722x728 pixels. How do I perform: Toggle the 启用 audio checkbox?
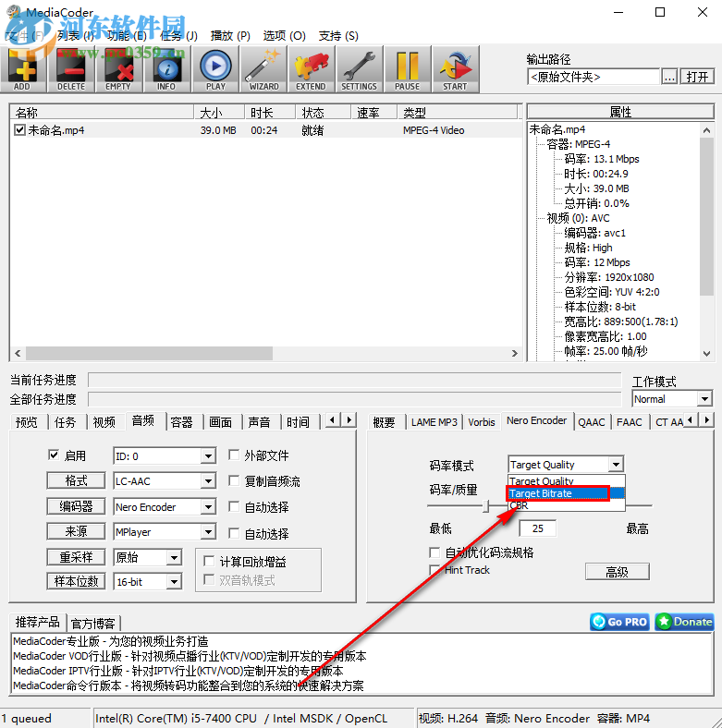click(x=54, y=455)
